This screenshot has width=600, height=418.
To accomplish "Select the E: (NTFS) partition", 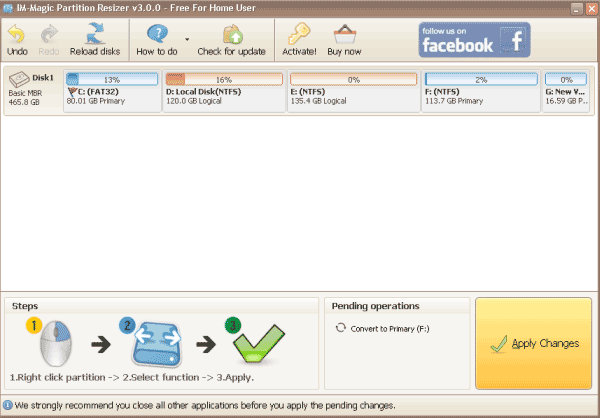I will click(x=354, y=91).
